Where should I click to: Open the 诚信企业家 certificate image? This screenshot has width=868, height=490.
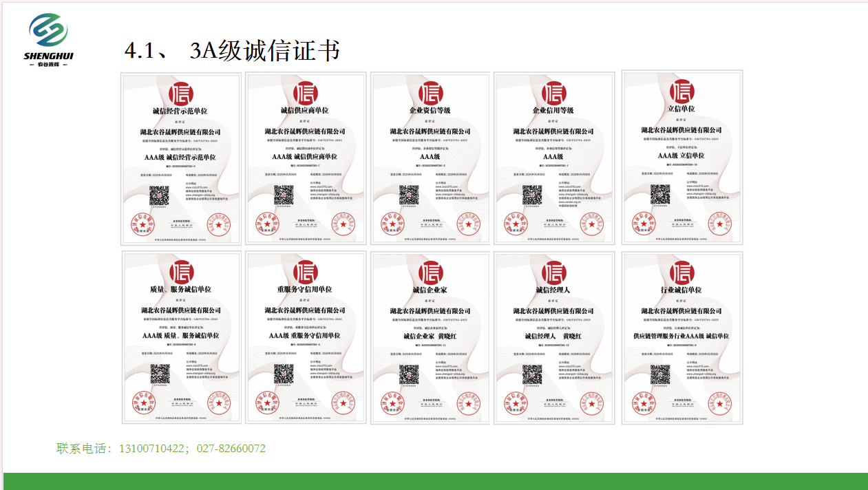(430, 337)
